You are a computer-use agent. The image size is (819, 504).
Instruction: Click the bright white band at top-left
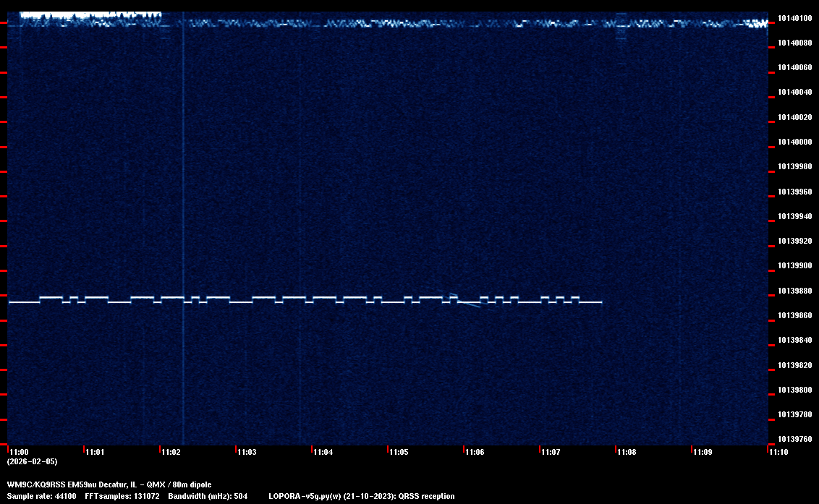pyautogui.click(x=90, y=14)
